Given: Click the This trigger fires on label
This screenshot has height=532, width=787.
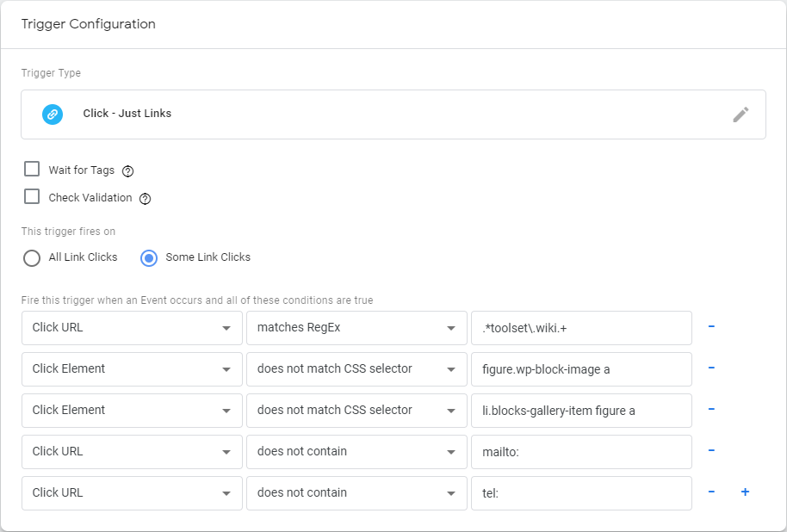Looking at the screenshot, I should coord(68,232).
